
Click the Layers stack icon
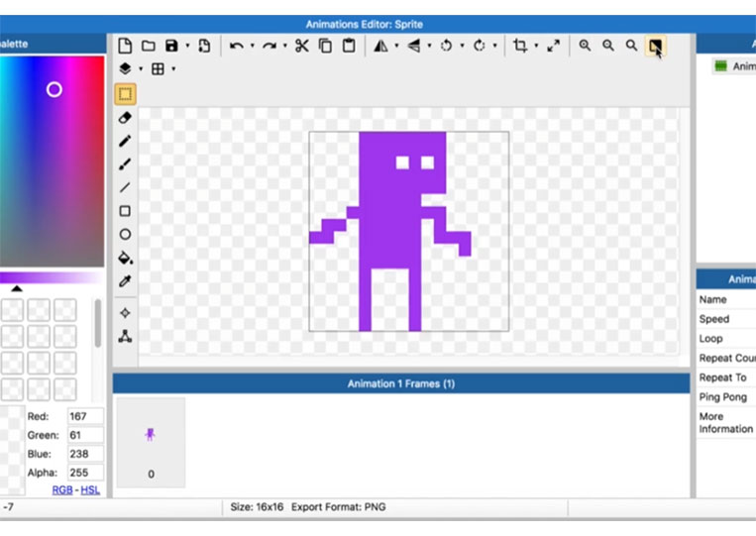[x=125, y=69]
